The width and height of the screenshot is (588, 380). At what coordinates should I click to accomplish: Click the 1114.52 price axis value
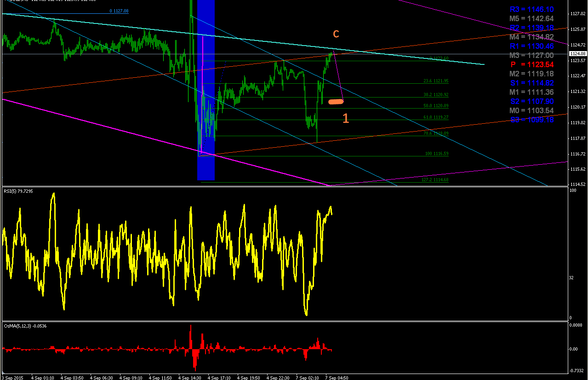578,184
